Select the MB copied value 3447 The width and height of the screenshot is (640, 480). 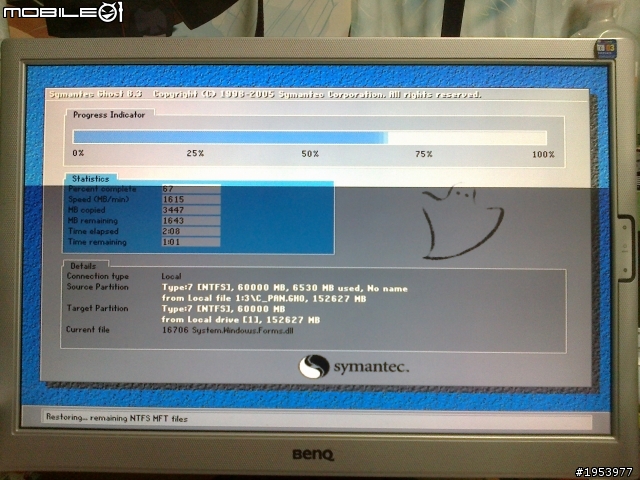coord(191,210)
